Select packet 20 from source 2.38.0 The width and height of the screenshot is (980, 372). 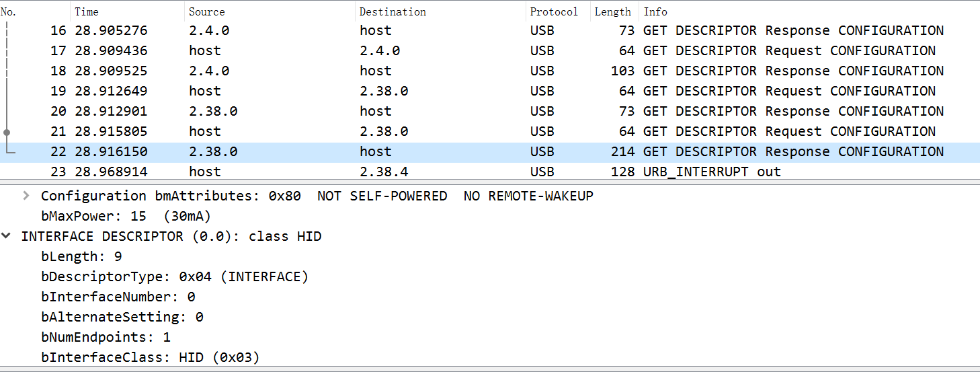(471, 111)
